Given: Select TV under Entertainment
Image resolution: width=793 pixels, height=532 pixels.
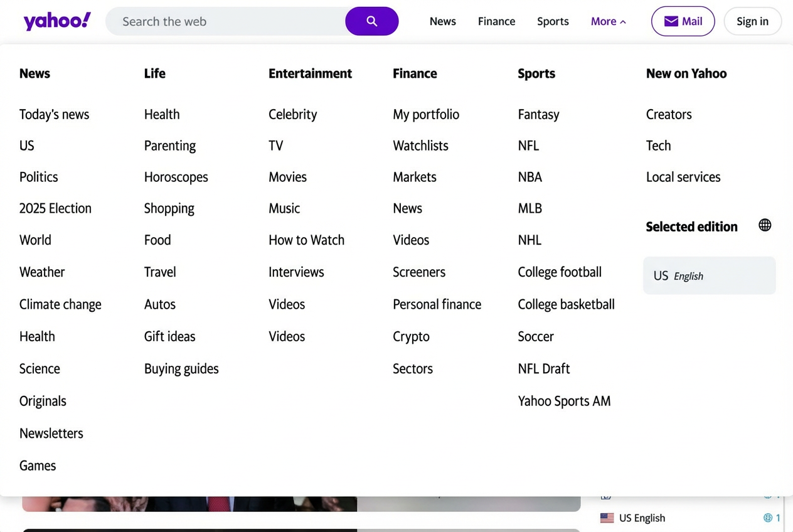Looking at the screenshot, I should (276, 146).
